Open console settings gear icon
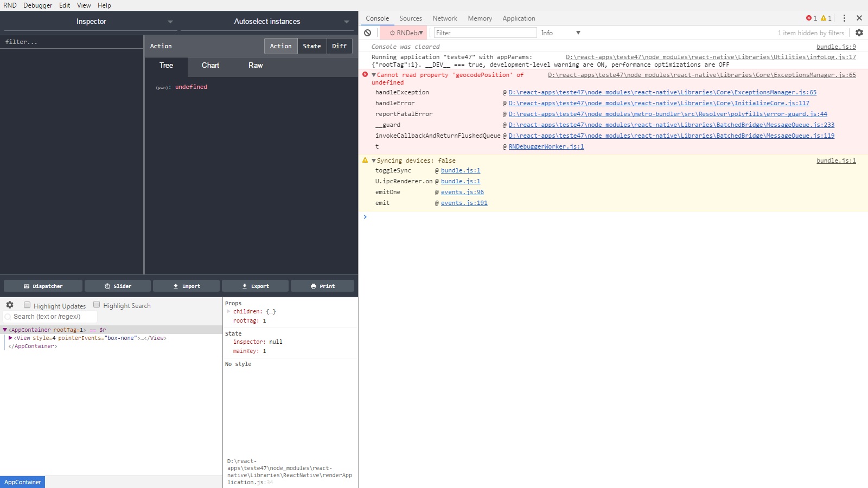868x488 pixels. (x=859, y=33)
